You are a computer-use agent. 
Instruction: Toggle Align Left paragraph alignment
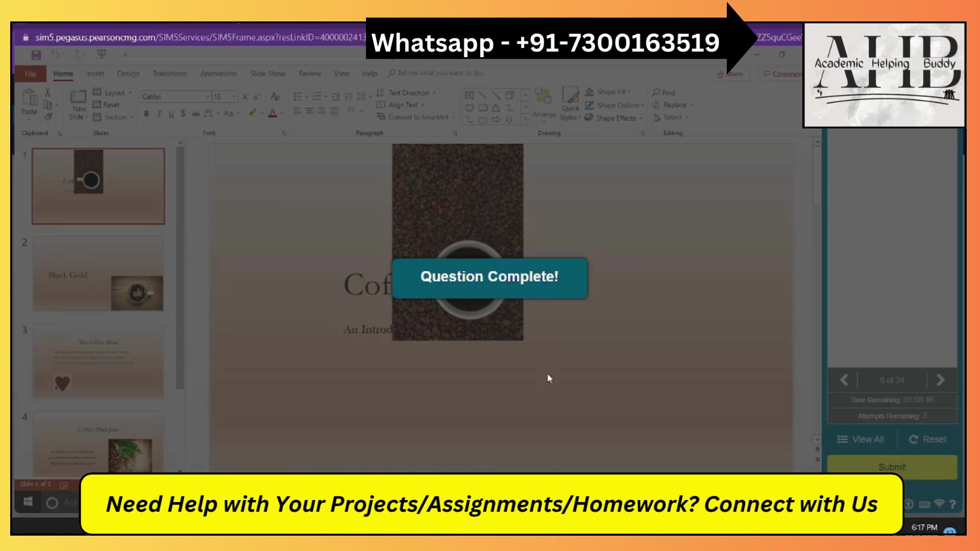(297, 111)
